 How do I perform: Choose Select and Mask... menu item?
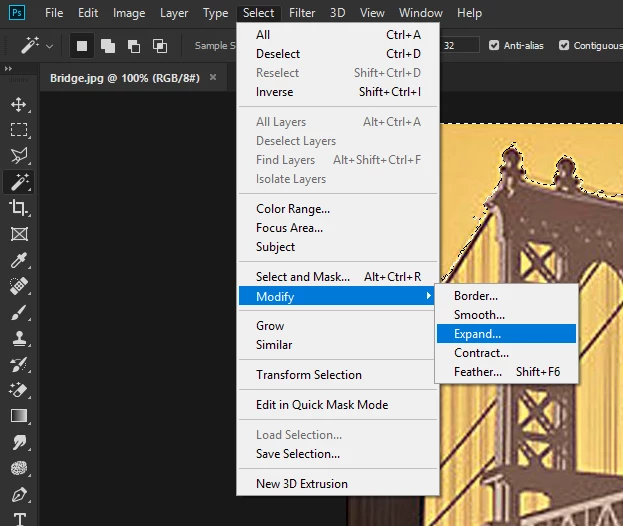(x=339, y=277)
